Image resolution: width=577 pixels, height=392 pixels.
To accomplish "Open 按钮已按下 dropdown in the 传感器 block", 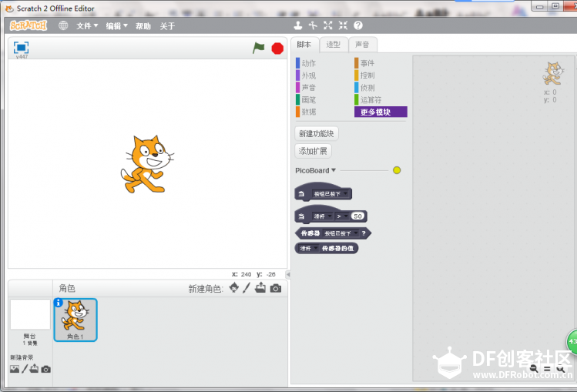I will 340,233.
